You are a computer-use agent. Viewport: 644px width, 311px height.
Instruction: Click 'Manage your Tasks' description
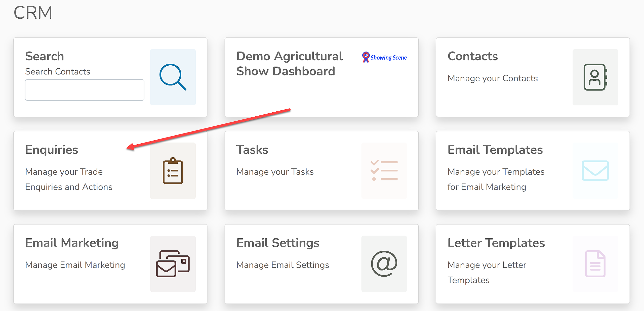[275, 172]
